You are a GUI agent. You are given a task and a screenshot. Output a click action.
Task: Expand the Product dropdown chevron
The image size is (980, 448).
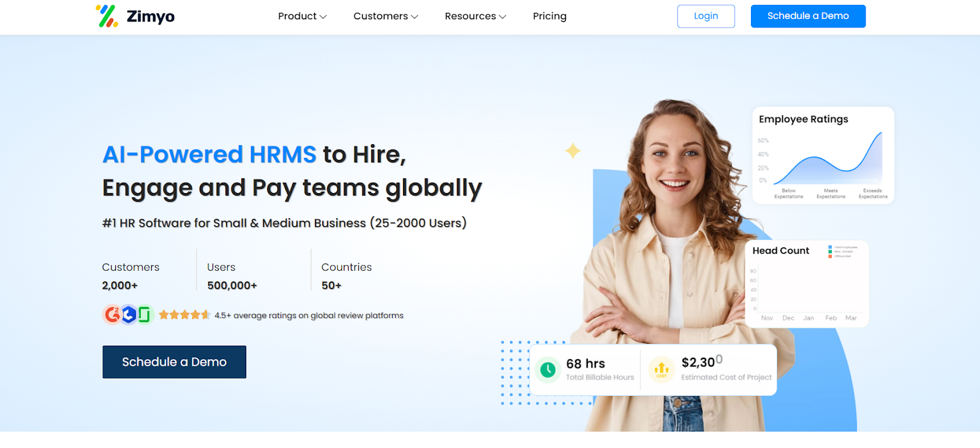click(x=323, y=17)
